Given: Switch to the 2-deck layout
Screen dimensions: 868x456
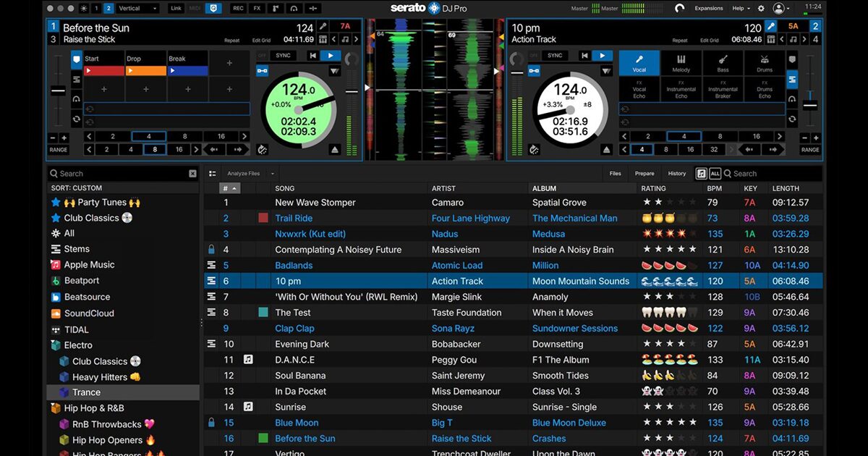Looking at the screenshot, I should click(109, 8).
